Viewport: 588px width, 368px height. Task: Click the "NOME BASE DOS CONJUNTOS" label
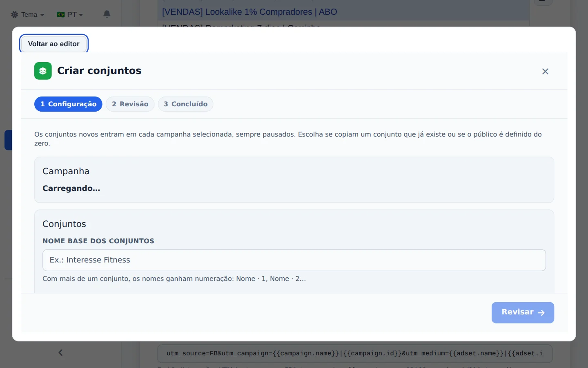[x=98, y=241]
